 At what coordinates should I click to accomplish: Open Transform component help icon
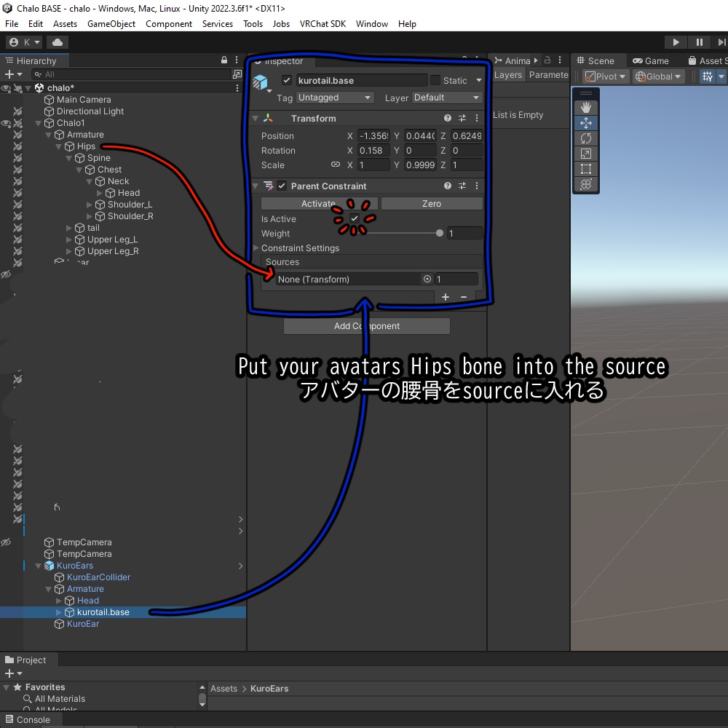(x=448, y=118)
